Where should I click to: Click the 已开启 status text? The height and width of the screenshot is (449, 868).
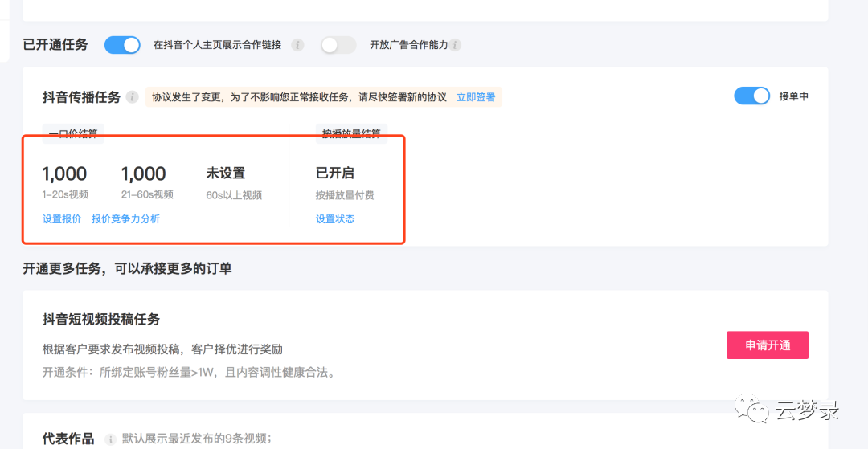(x=335, y=173)
